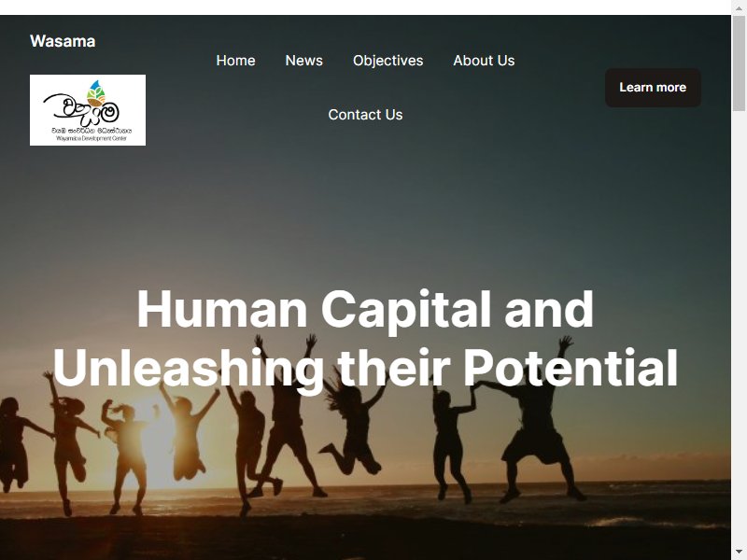
Task: Click the colorful leaf droplet emblem in logo
Action: pyautogui.click(x=96, y=92)
